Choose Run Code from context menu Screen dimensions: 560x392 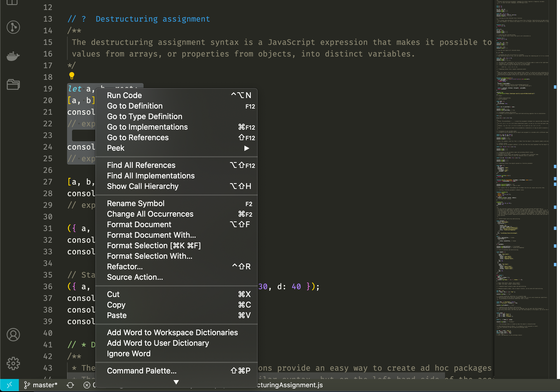click(124, 96)
